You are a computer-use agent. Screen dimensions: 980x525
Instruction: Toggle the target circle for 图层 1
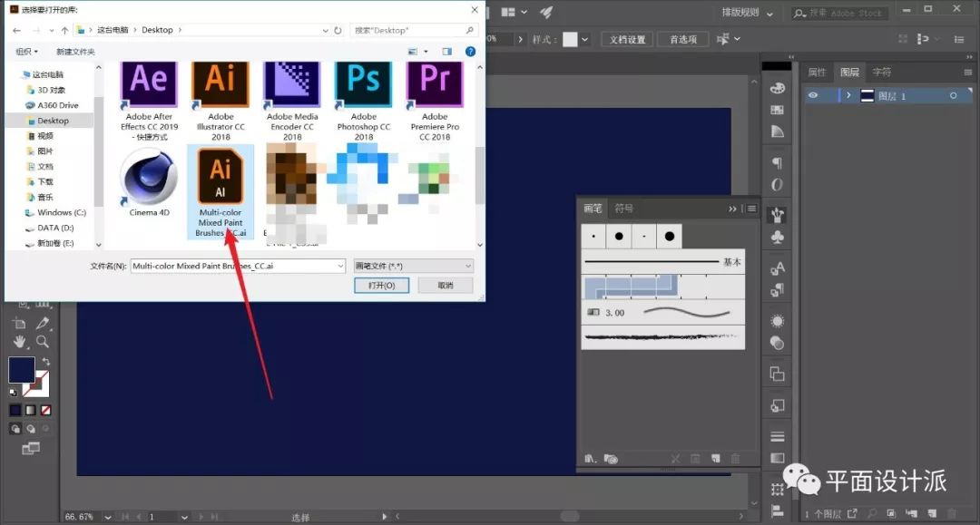953,95
